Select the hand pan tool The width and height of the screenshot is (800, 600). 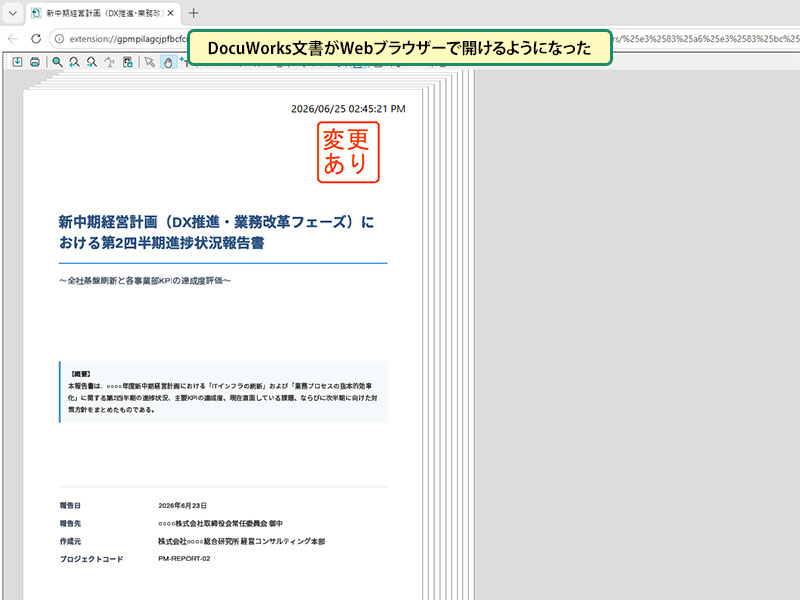pos(167,62)
